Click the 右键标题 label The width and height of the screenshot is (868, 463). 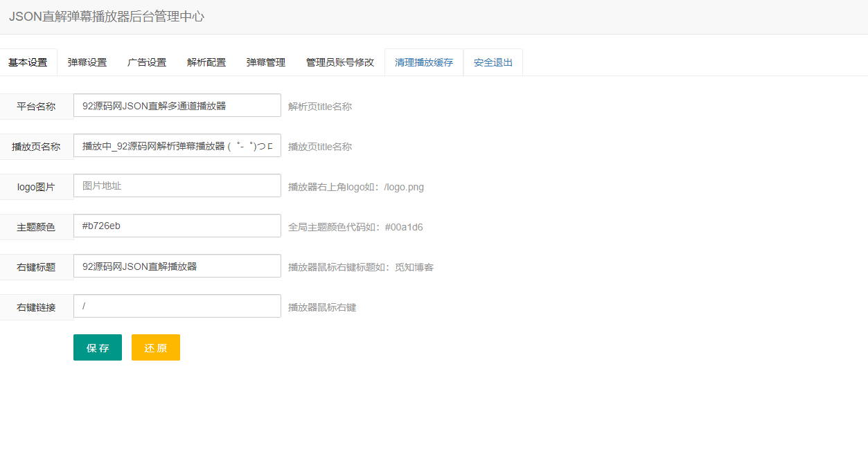coord(36,267)
